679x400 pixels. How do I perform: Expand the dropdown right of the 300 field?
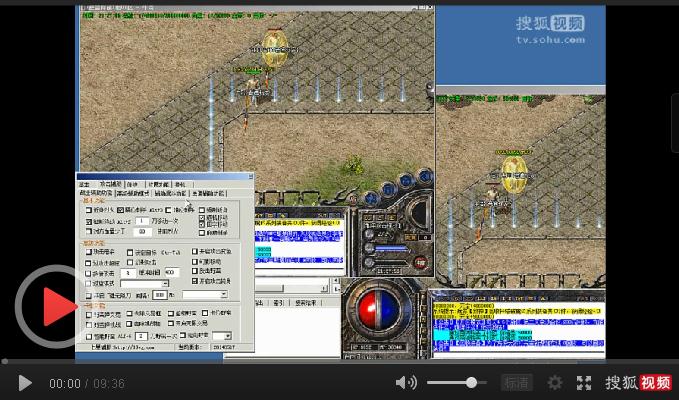click(x=223, y=294)
